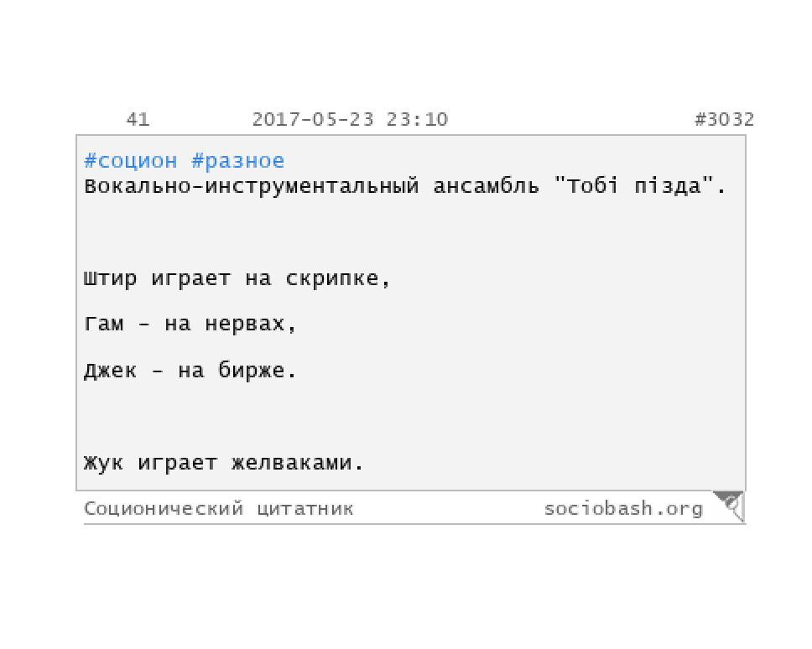Select the word ансамбль
The image size is (812, 649).
(486, 186)
